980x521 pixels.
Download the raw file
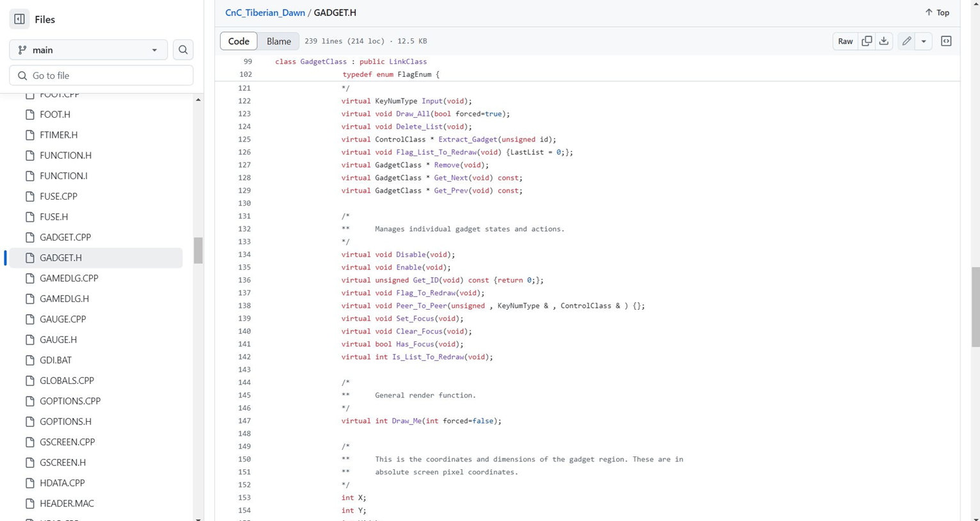click(x=883, y=41)
